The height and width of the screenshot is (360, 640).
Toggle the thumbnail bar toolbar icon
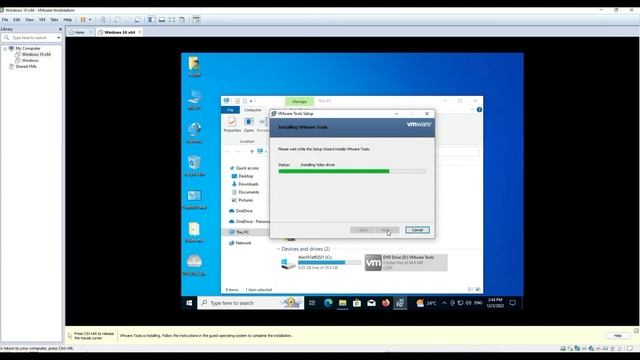162,20
